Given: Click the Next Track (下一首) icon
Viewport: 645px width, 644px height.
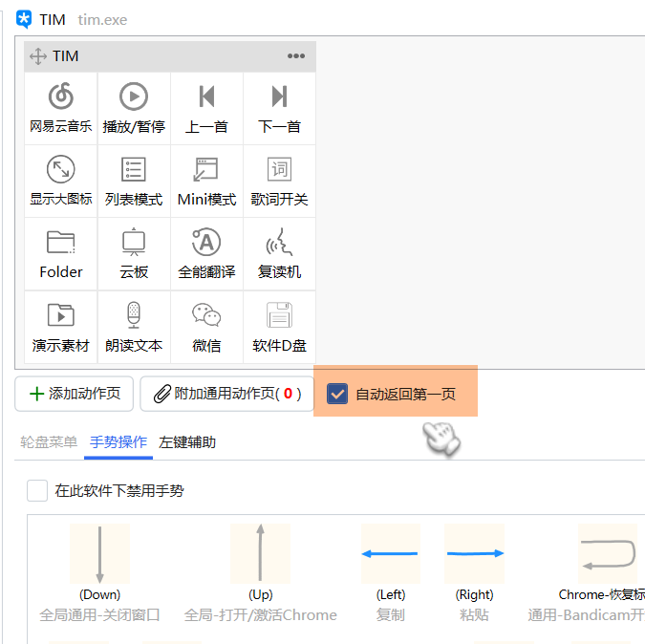Looking at the screenshot, I should click(279, 97).
